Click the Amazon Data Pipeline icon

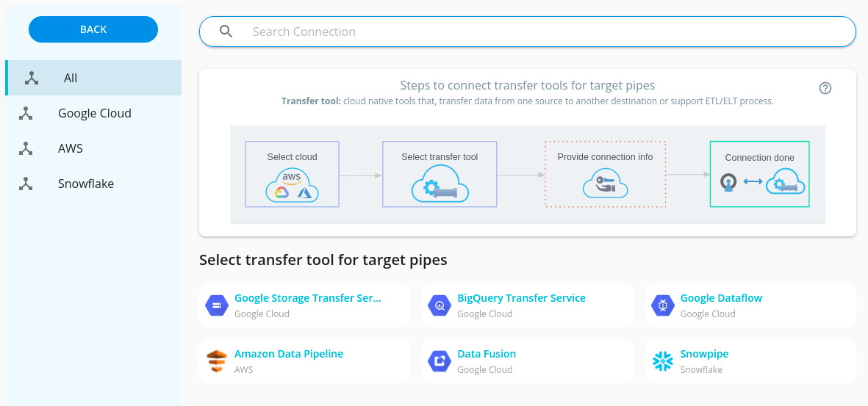[216, 361]
